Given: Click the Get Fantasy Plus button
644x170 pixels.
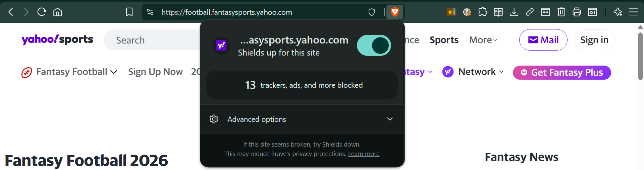Looking at the screenshot, I should [562, 73].
